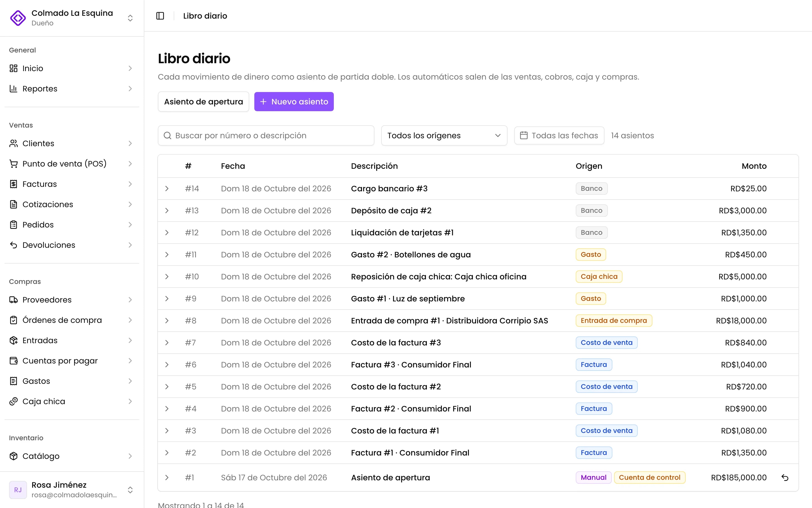Expand entry #8 Entrada de compra row

click(167, 321)
